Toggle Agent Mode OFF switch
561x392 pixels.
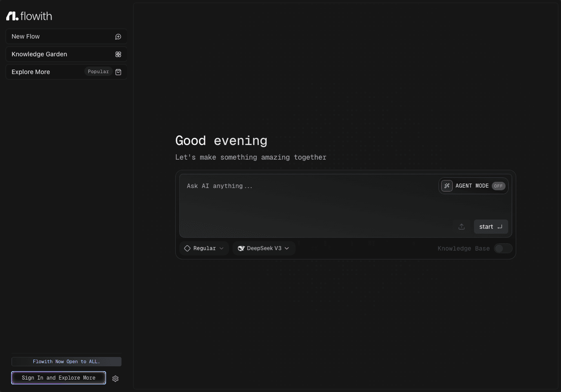tap(498, 186)
